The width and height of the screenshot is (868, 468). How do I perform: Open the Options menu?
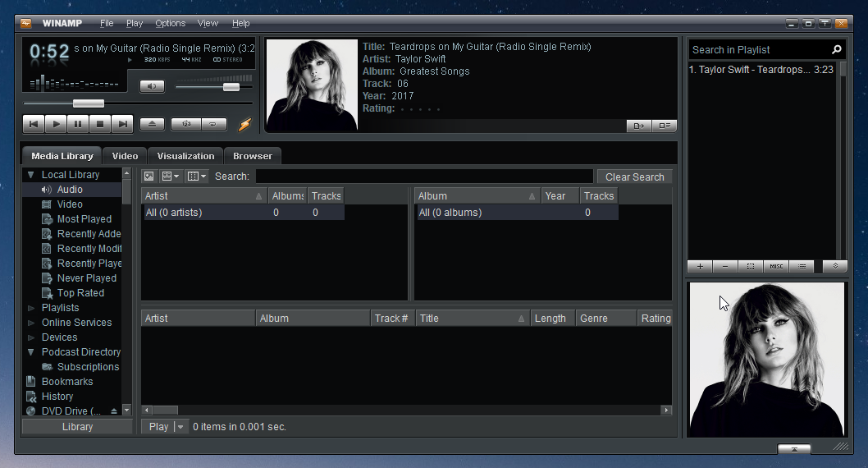170,23
